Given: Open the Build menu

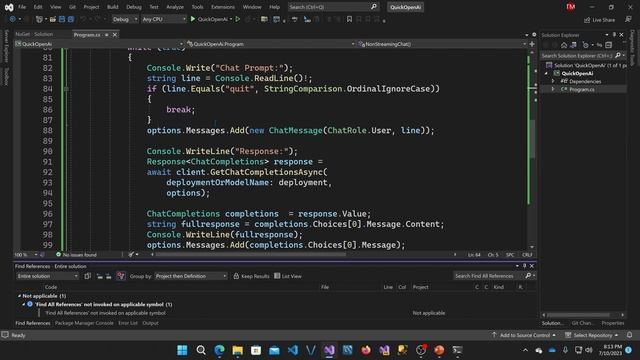Looking at the screenshot, I should tap(113, 7).
